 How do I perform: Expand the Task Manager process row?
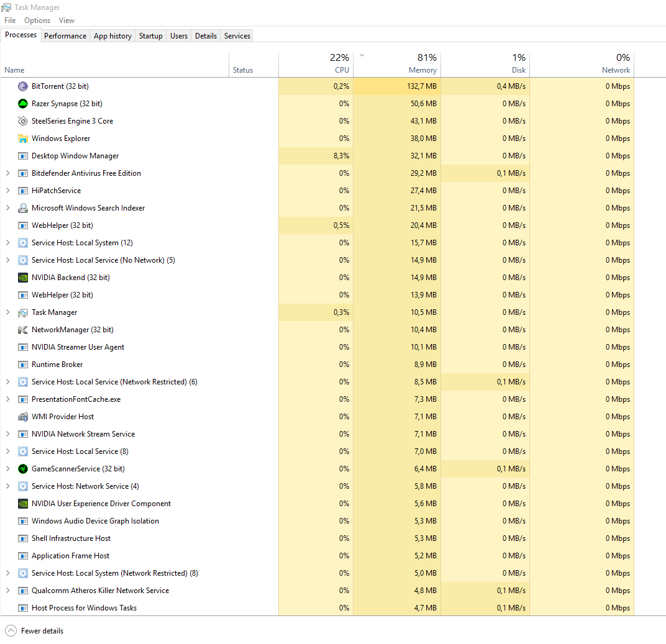click(7, 312)
